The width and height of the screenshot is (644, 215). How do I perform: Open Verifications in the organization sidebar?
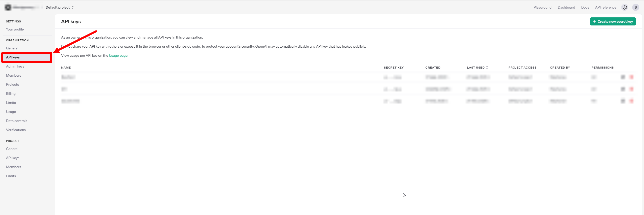click(16, 130)
